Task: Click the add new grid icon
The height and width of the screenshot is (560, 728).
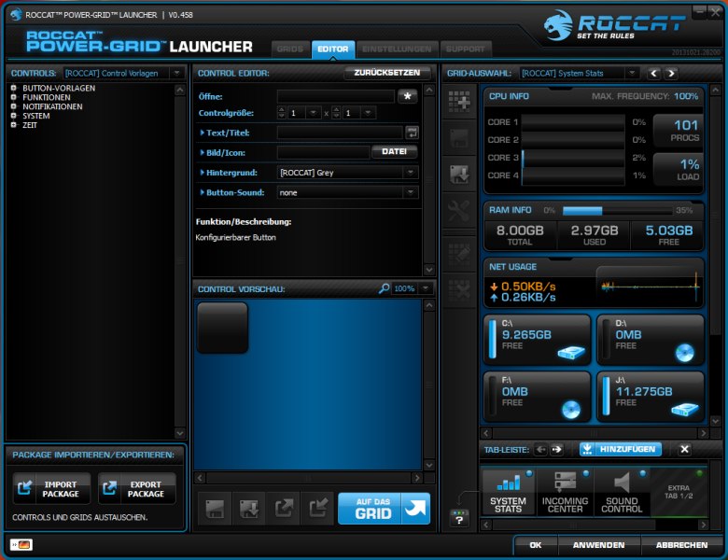Action: [x=459, y=101]
